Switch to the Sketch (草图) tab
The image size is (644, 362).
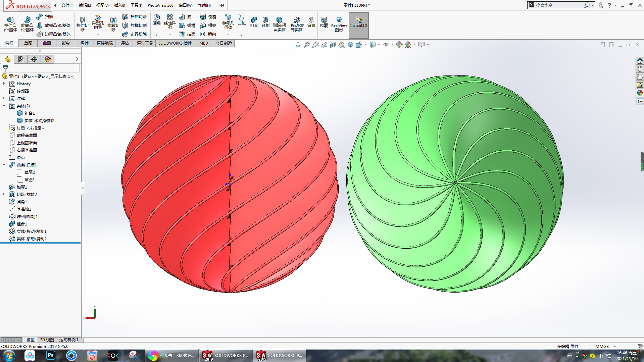coord(28,43)
